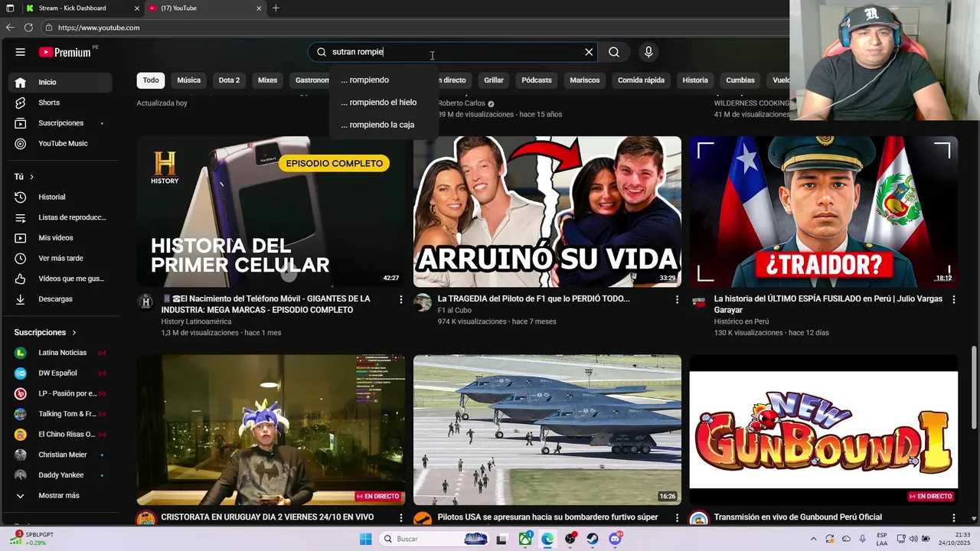This screenshot has height=551, width=980.
Task: Show hidden system tray icons
Action: pyautogui.click(x=814, y=539)
